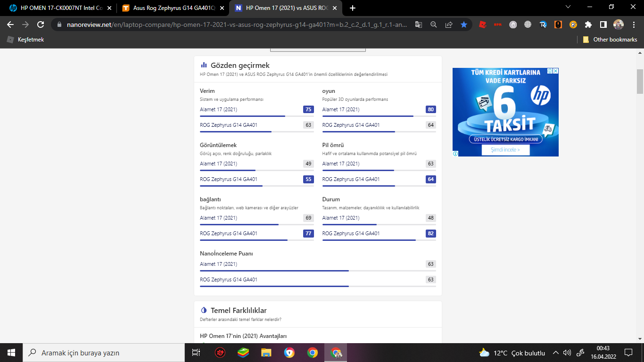Share this page via the share icon

[x=449, y=25]
